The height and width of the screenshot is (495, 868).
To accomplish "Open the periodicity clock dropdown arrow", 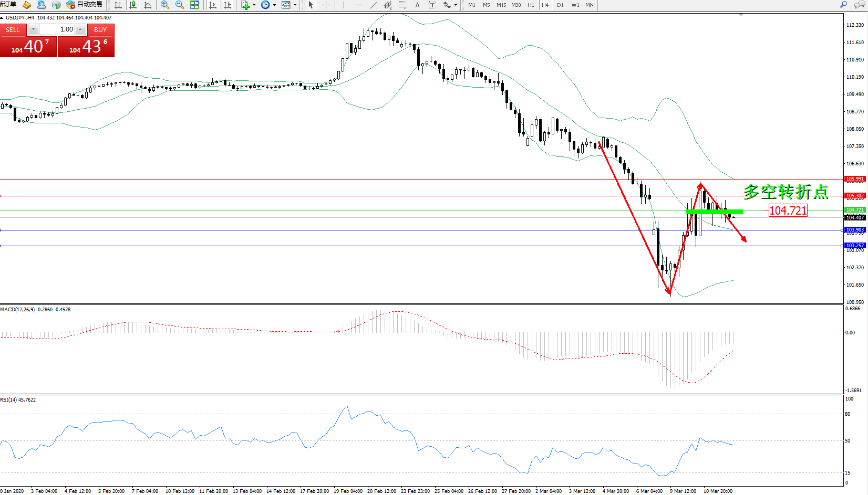I will pos(274,5).
